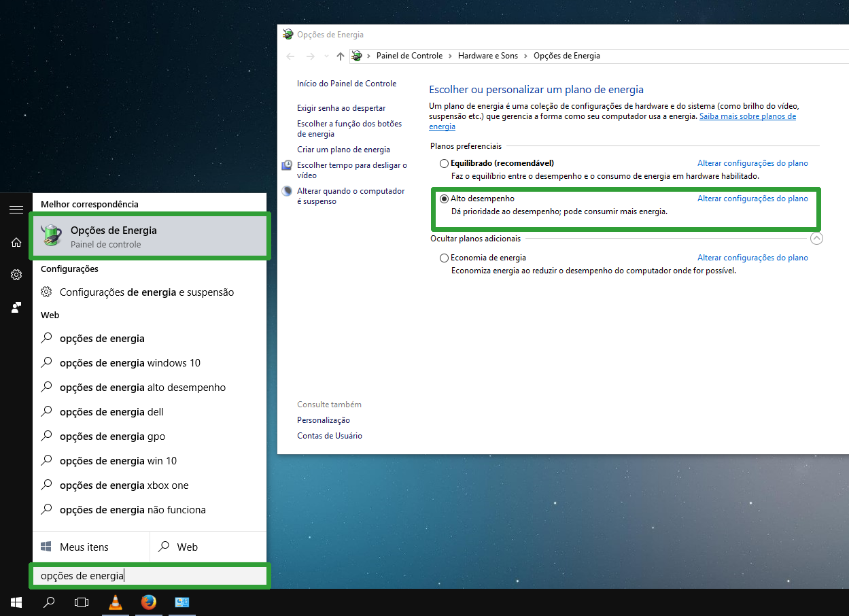849x616 pixels.
Task: Click the monitor icon beside Escolher tempo para desligar
Action: tap(288, 165)
